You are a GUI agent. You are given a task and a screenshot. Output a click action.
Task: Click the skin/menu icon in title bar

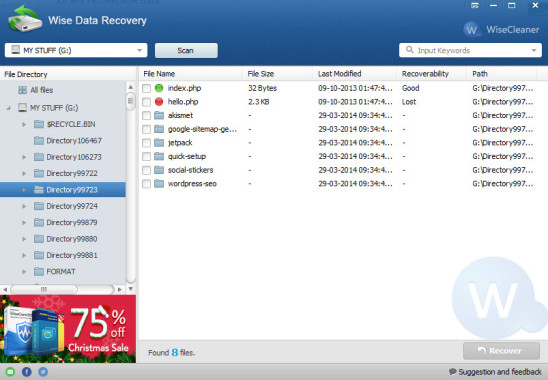pyautogui.click(x=475, y=6)
